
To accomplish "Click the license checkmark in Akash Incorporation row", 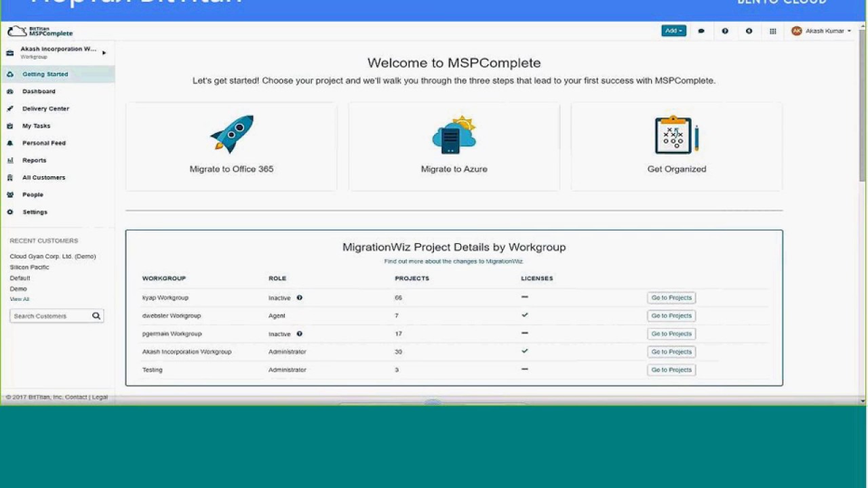I will [525, 351].
